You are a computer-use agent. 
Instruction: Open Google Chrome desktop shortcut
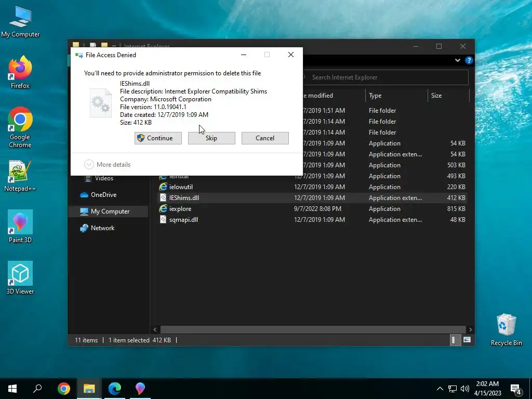tap(20, 127)
